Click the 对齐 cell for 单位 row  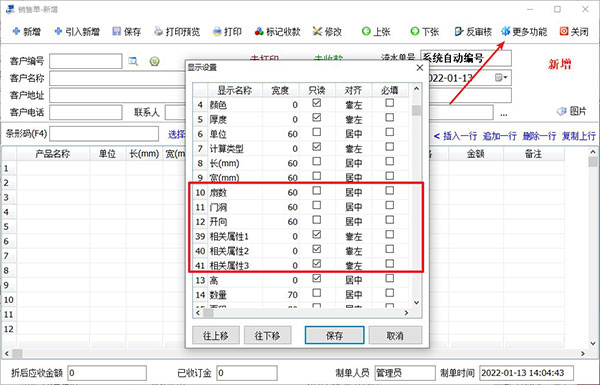[x=353, y=134]
